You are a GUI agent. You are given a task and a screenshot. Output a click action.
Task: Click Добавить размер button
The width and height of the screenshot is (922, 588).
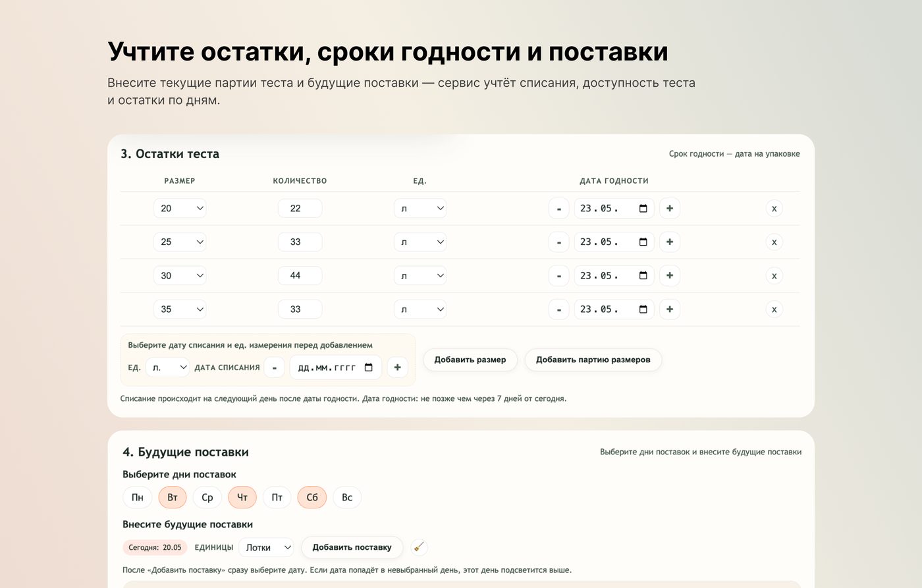tap(470, 360)
